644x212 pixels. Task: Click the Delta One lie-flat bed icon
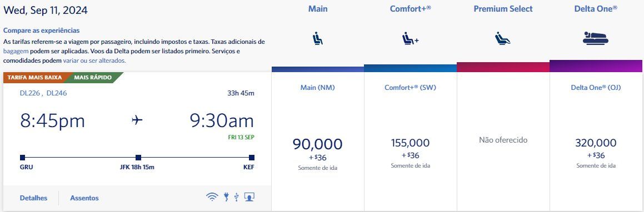pyautogui.click(x=596, y=38)
